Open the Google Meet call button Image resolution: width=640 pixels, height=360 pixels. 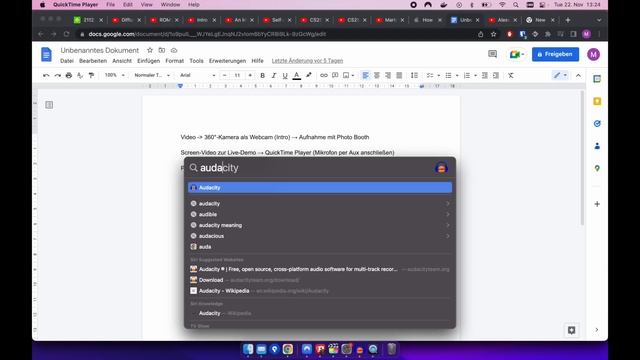coord(516,54)
